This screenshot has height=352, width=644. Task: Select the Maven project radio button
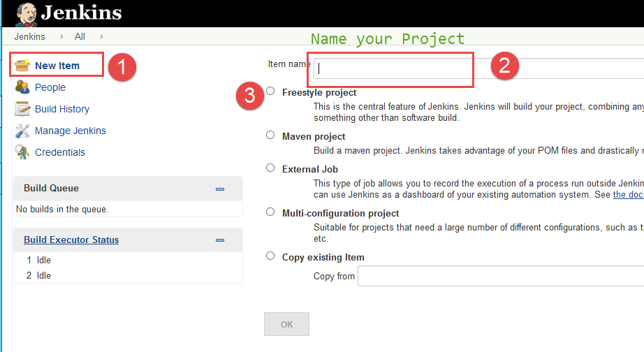pyautogui.click(x=270, y=135)
